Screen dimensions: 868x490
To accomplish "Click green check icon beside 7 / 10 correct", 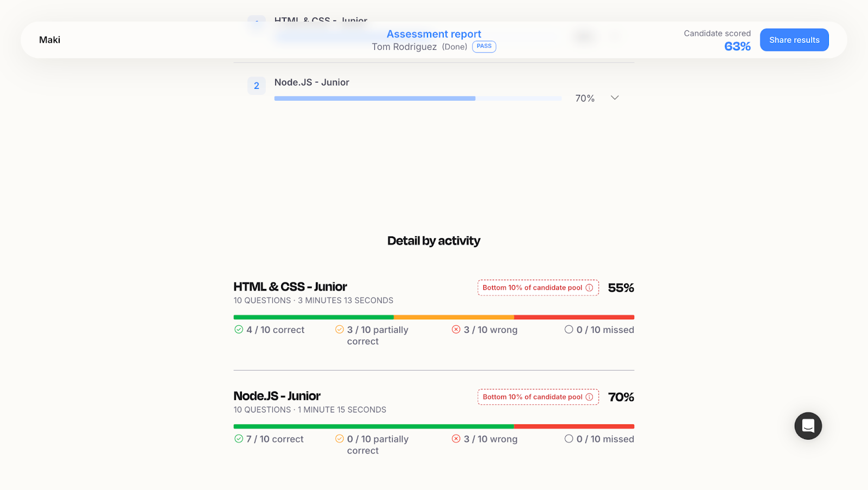I will (239, 439).
